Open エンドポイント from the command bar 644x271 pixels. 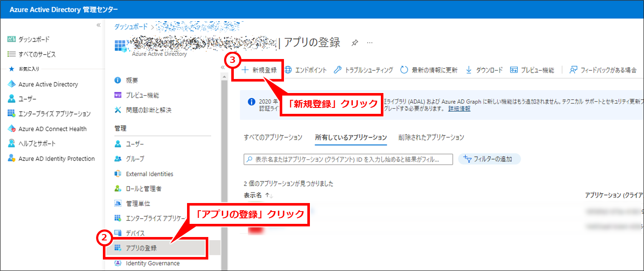(306, 70)
